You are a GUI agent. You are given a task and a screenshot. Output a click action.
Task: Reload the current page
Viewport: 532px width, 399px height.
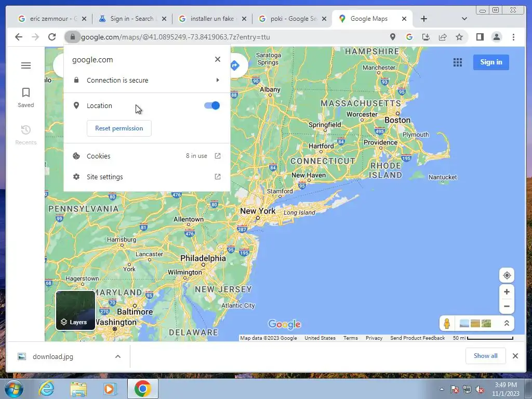coord(52,37)
